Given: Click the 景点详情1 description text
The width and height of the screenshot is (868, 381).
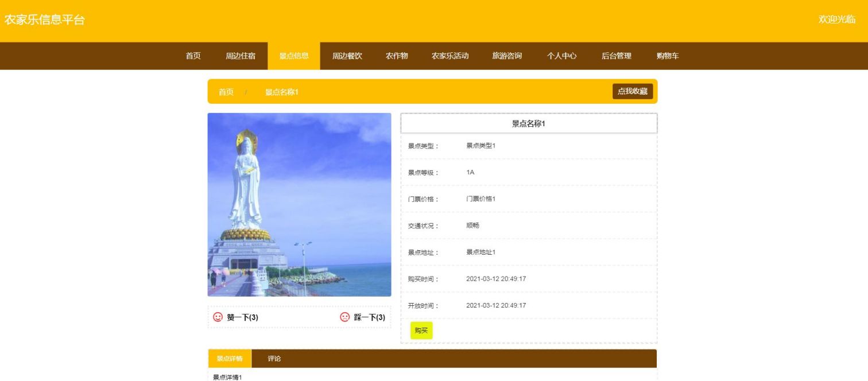Looking at the screenshot, I should [x=227, y=377].
